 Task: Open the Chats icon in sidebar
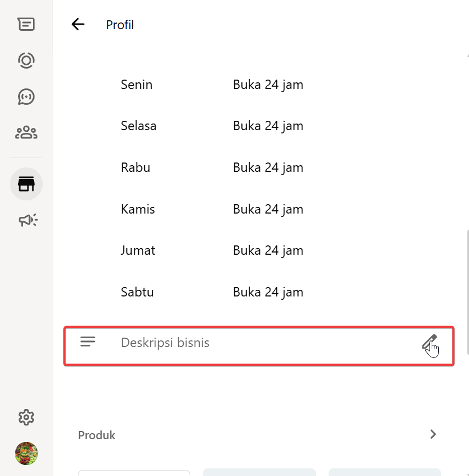pos(26,24)
